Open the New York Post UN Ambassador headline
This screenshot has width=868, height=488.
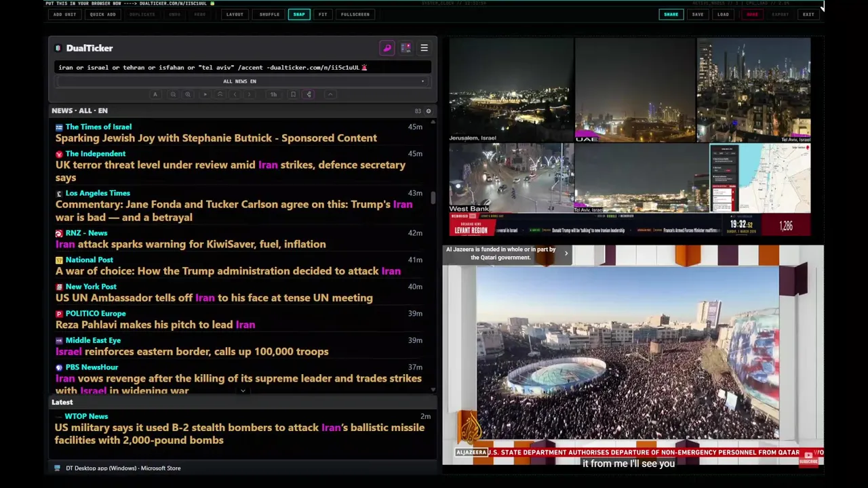pyautogui.click(x=214, y=298)
